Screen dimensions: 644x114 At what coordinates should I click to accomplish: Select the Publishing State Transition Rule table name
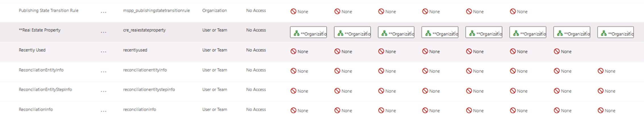[49, 10]
